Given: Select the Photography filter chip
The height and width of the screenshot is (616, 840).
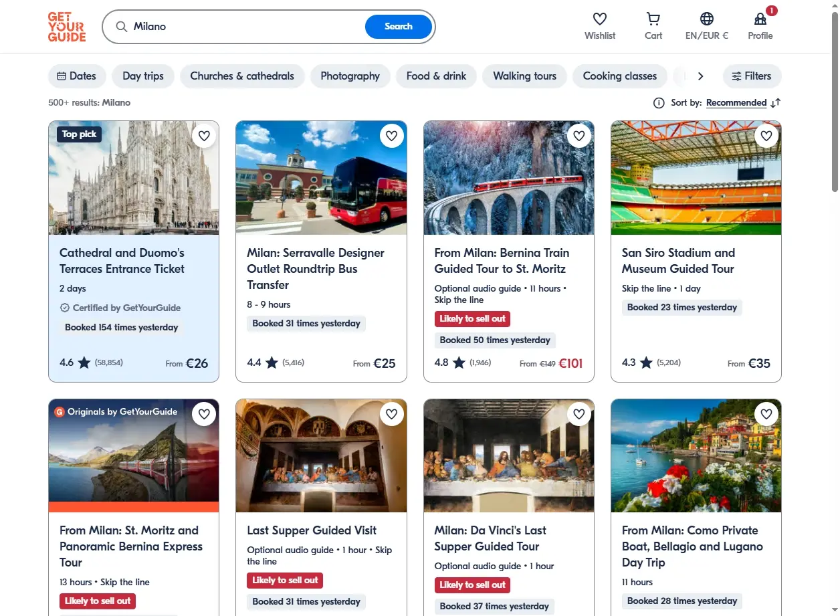Looking at the screenshot, I should coord(350,76).
